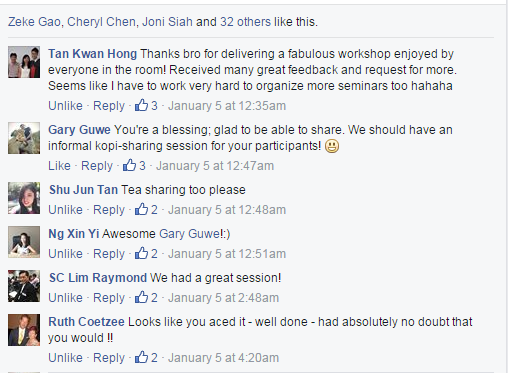Image resolution: width=508 pixels, height=373 pixels.
Task: Open January 5 at 2:48am timestamp
Action: (223, 298)
